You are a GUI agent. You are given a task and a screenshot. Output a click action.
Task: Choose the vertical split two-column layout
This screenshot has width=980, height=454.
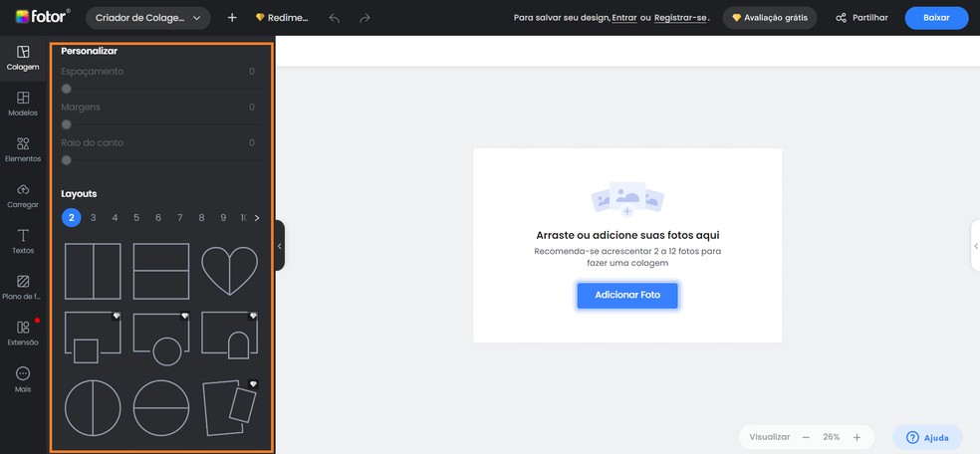(x=94, y=271)
